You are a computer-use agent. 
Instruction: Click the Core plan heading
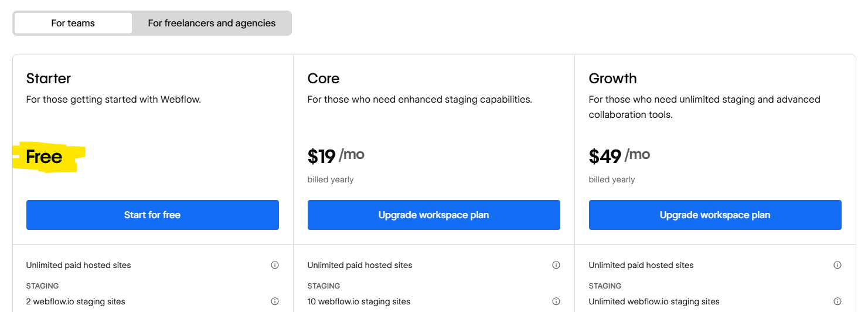click(324, 79)
